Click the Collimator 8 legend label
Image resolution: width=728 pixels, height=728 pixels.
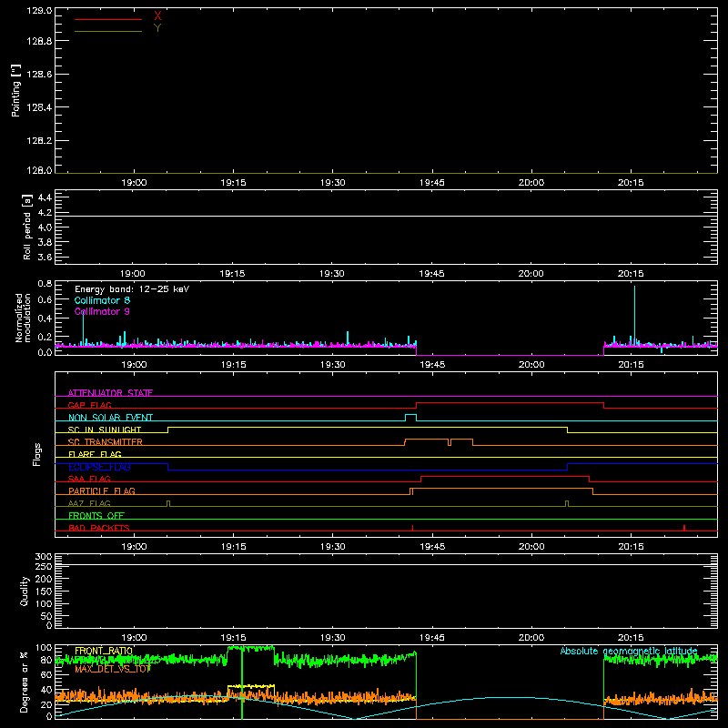click(x=102, y=300)
